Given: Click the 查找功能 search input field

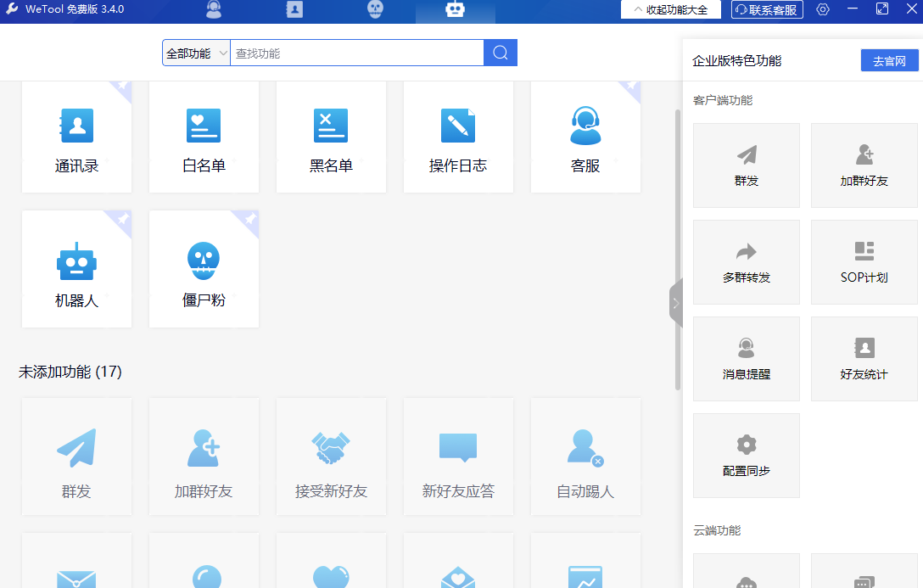Looking at the screenshot, I should (356, 53).
